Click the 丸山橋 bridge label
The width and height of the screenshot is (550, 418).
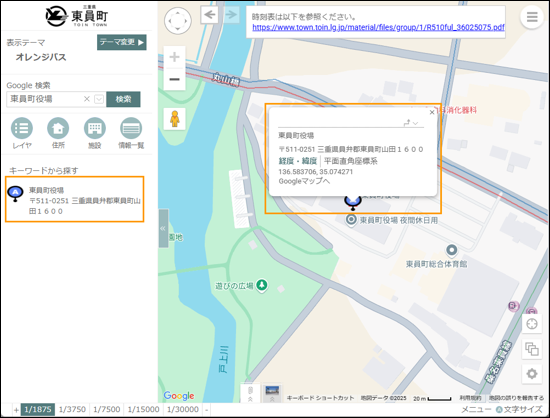[226, 80]
